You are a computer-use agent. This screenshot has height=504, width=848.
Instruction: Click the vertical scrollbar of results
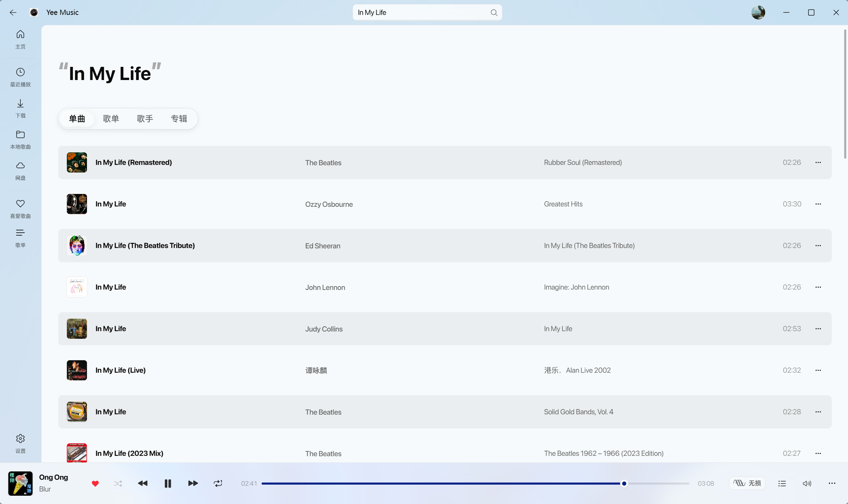(845, 94)
